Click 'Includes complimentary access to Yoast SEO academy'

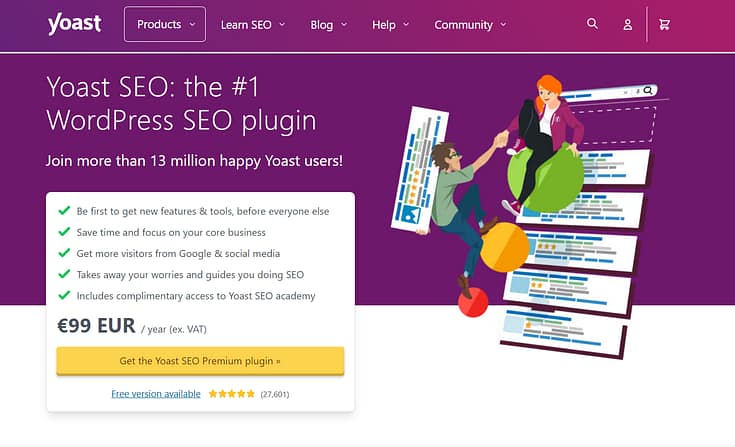pos(196,296)
